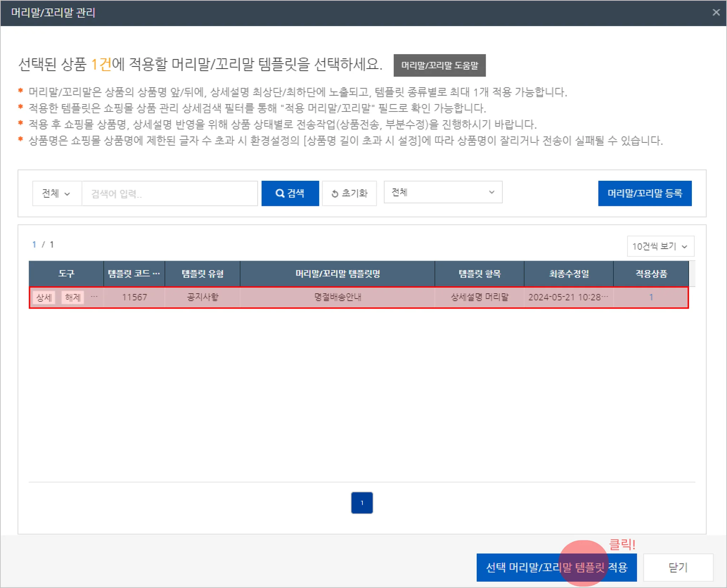Click 최종수정일 column header
Image resolution: width=727 pixels, height=588 pixels.
click(569, 273)
